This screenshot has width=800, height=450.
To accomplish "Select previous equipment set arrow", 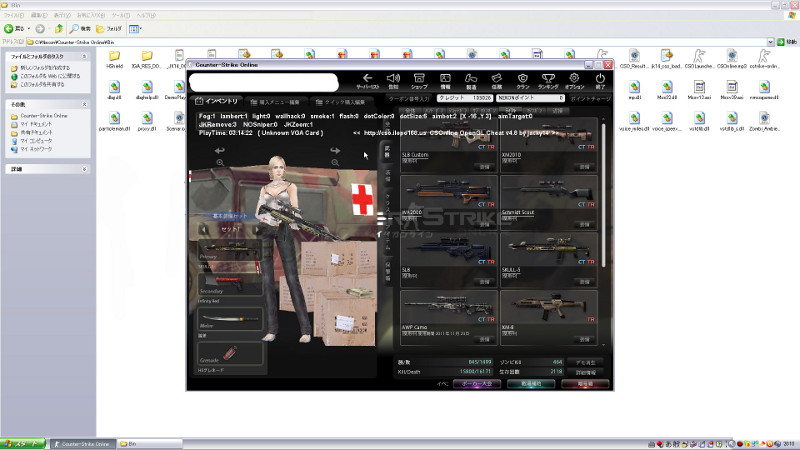I will (204, 230).
